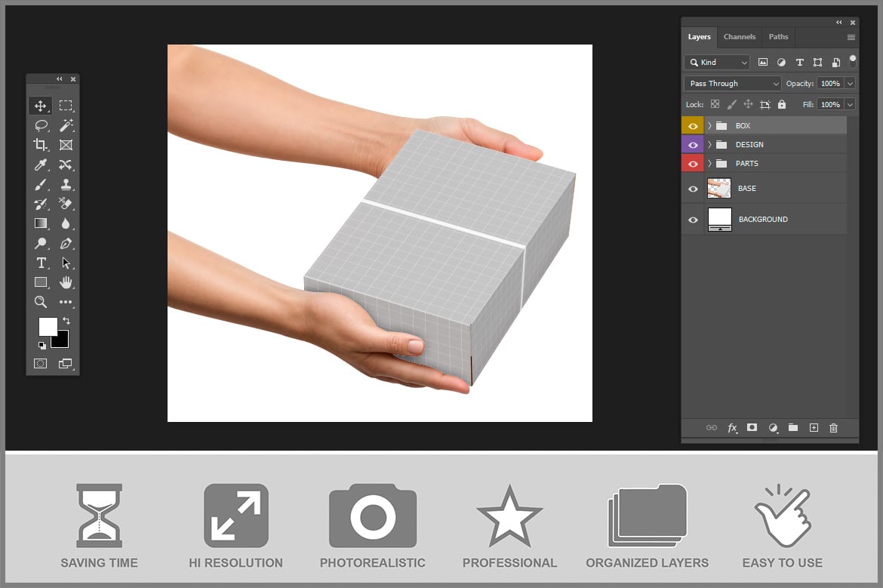Select the Eyedropper tool
883x588 pixels.
coord(41,165)
